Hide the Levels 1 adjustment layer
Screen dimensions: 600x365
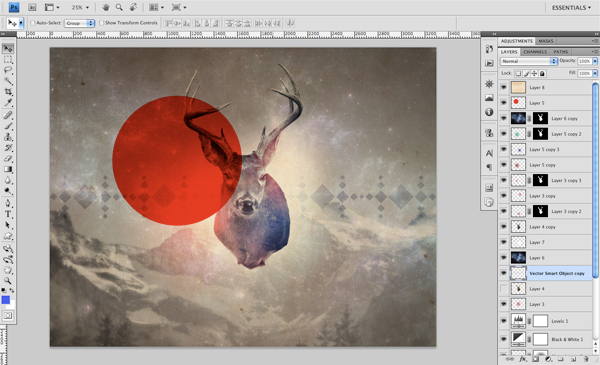click(504, 321)
